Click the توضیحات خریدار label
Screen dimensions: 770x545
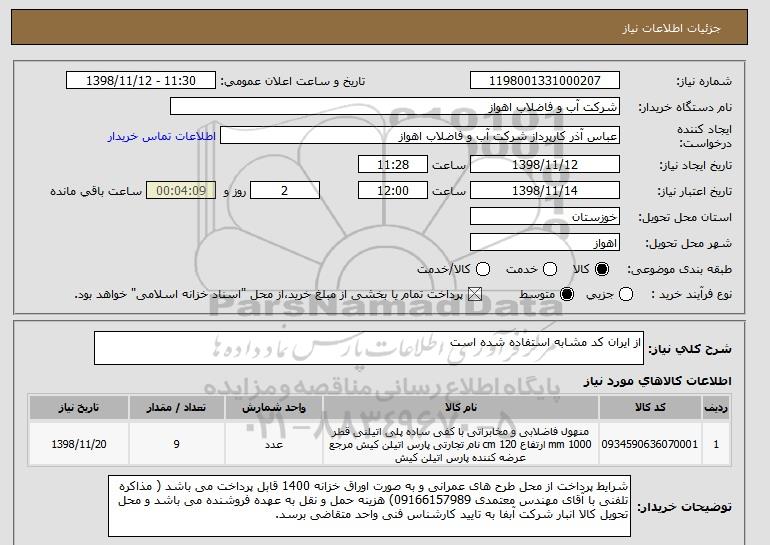click(685, 506)
